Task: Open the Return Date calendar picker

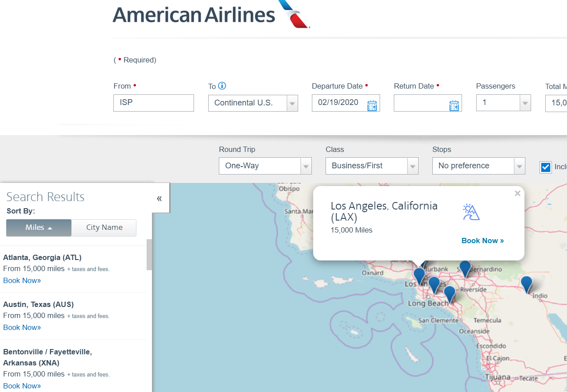Action: [x=454, y=106]
